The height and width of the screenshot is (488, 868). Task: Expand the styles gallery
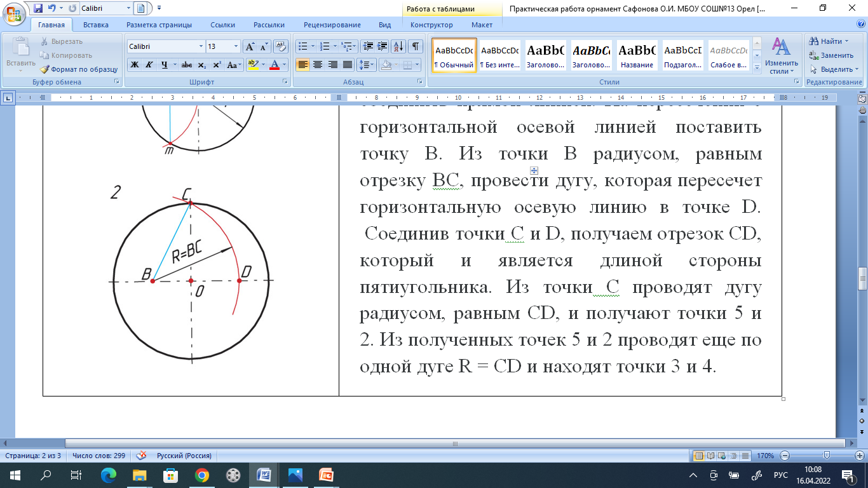(x=756, y=68)
